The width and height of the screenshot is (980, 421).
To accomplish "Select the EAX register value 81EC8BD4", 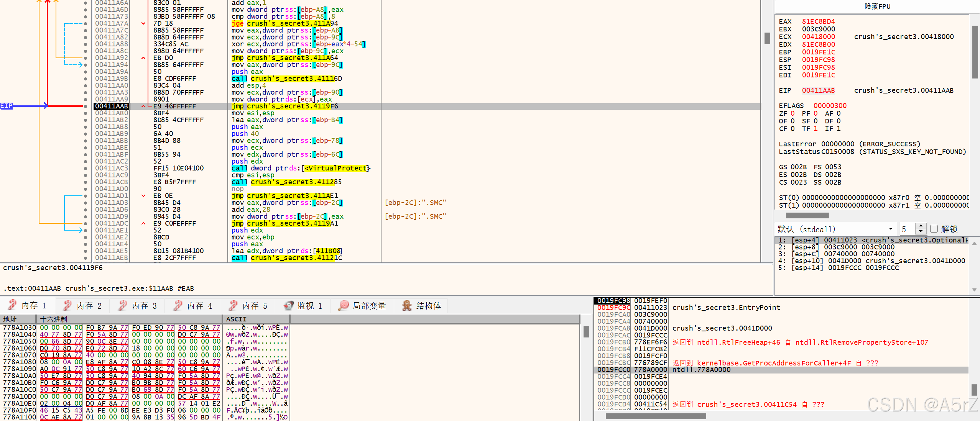I will click(x=818, y=21).
